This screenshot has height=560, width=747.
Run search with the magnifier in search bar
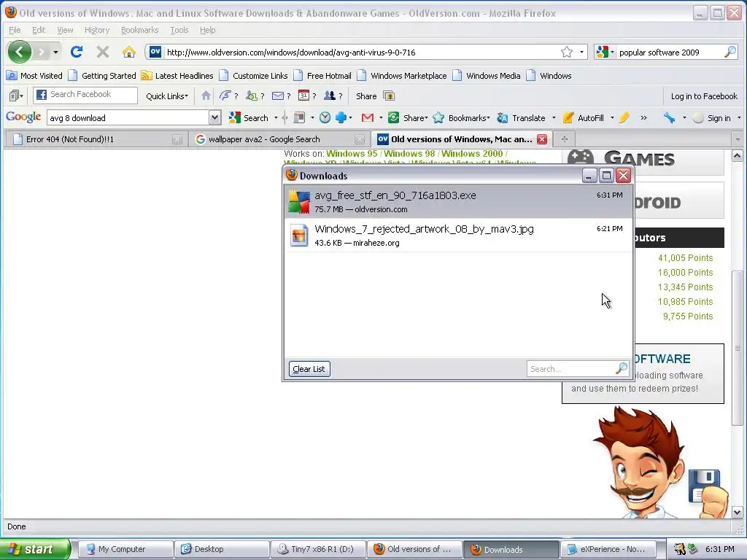[729, 52]
